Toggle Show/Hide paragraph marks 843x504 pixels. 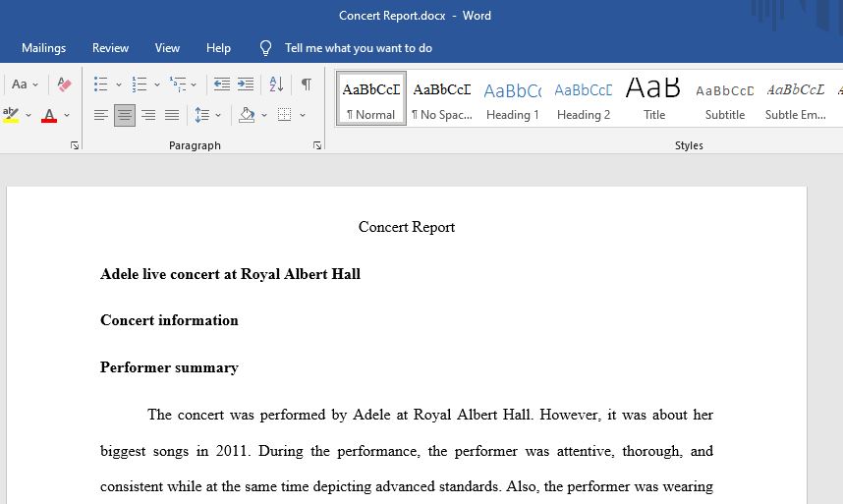(x=306, y=84)
